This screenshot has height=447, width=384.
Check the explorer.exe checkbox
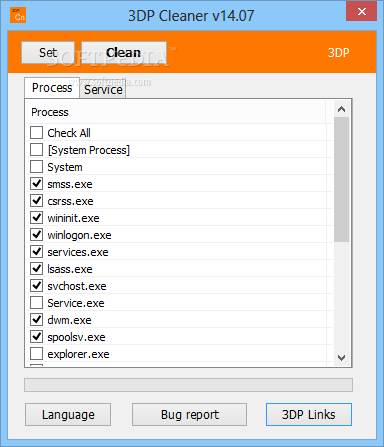click(36, 353)
